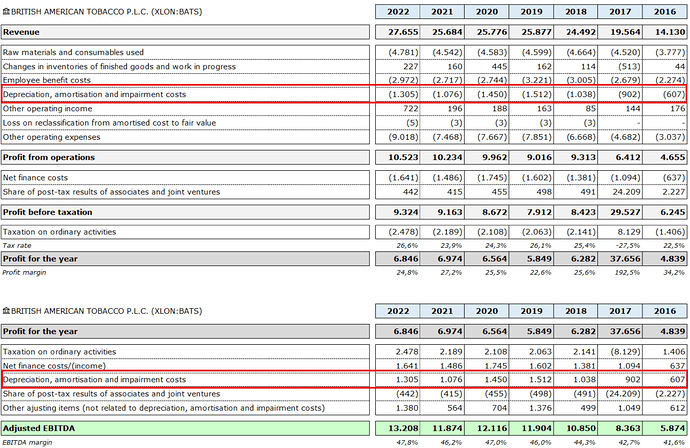Click the profit before taxation value 29.527
Image resolution: width=690 pixels, height=448 pixels.
[625, 212]
